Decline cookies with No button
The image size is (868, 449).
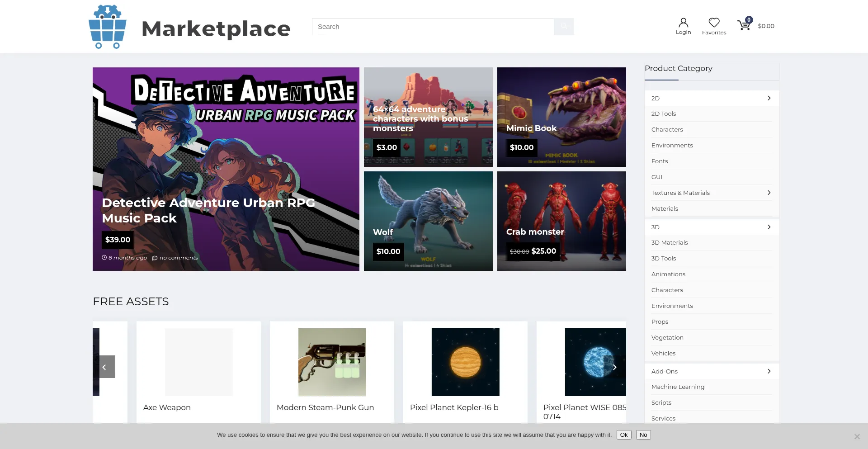click(643, 435)
